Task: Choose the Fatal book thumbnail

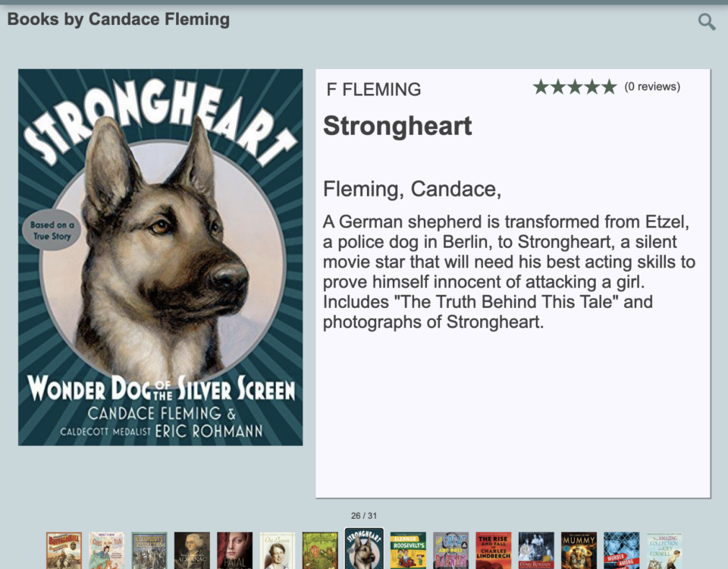Action: click(x=235, y=551)
